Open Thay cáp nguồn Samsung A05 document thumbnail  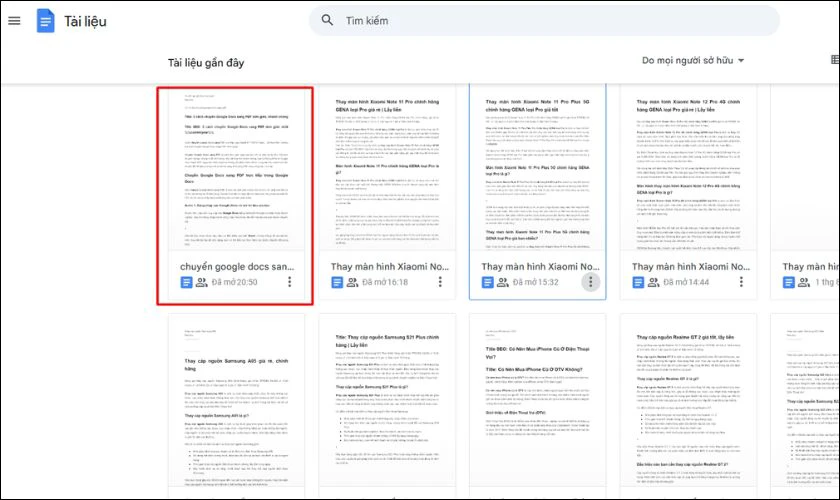[x=236, y=401]
